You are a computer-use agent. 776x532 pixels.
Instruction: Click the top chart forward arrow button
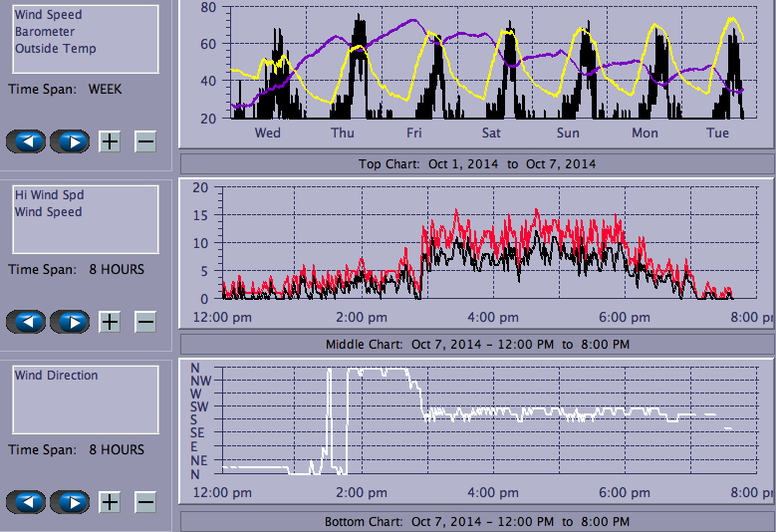pyautogui.click(x=70, y=140)
